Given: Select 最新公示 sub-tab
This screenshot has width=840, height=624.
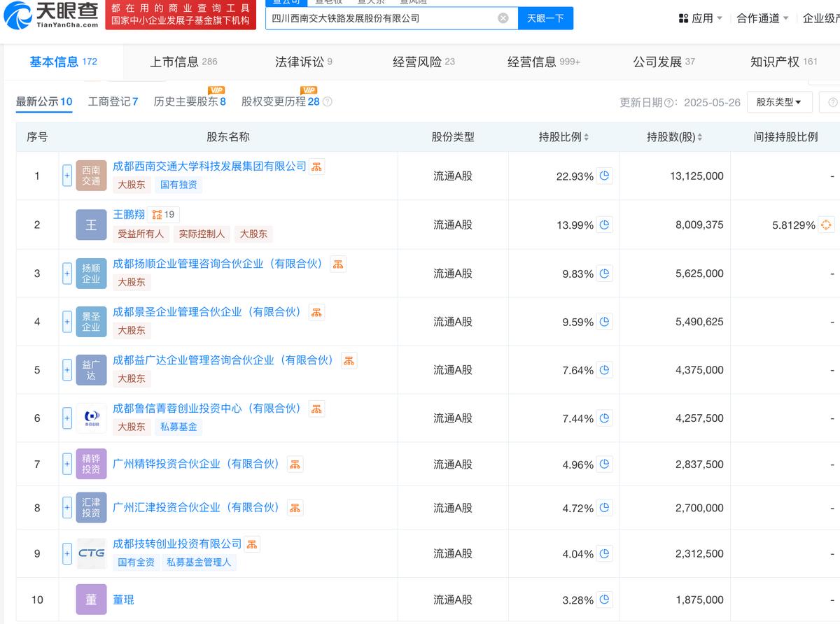Looking at the screenshot, I should tap(44, 101).
